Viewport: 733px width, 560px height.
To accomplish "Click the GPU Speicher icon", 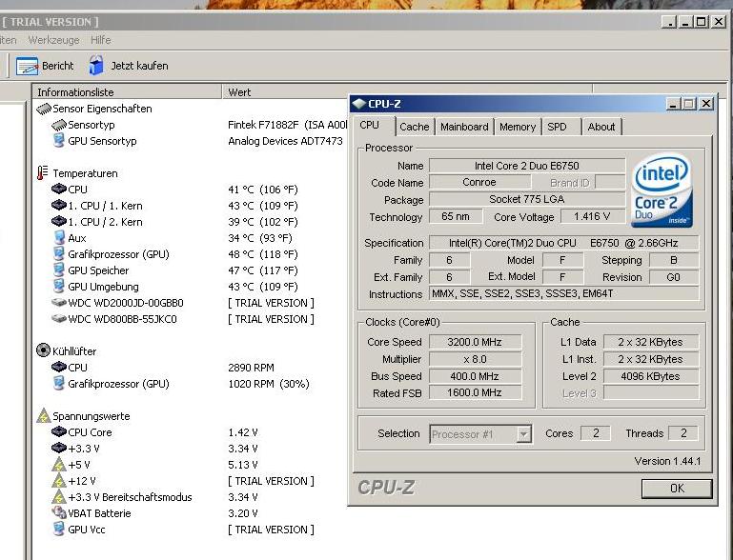I will pos(59,270).
